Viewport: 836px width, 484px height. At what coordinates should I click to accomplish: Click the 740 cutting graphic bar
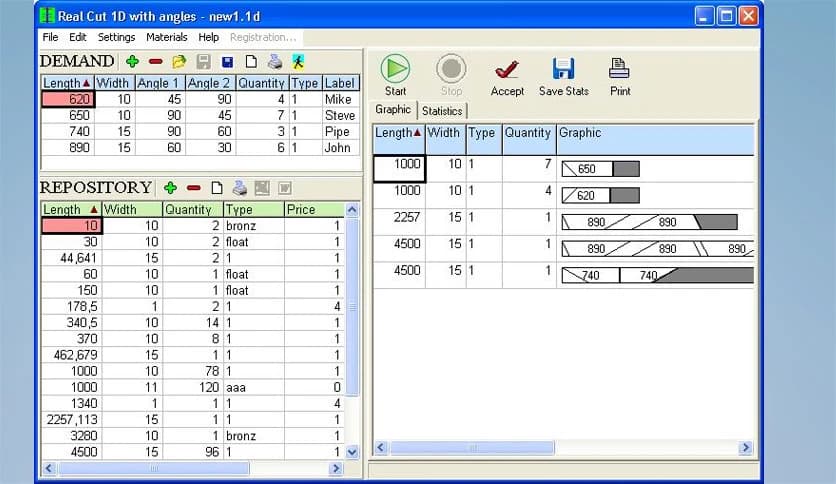657,275
